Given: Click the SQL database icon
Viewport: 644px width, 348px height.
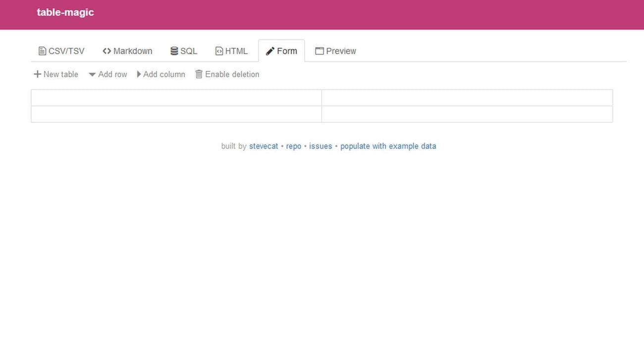Looking at the screenshot, I should pyautogui.click(x=174, y=51).
